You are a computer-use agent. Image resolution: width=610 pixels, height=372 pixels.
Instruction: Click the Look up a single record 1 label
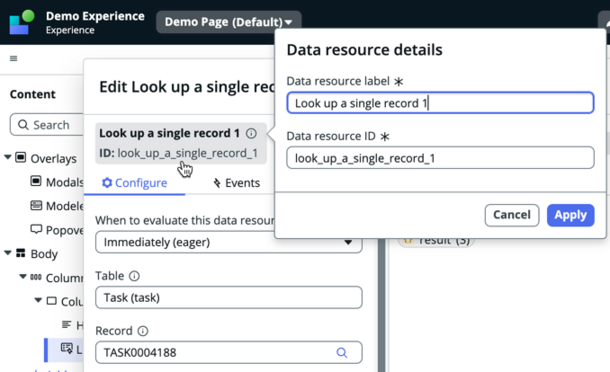tap(169, 133)
